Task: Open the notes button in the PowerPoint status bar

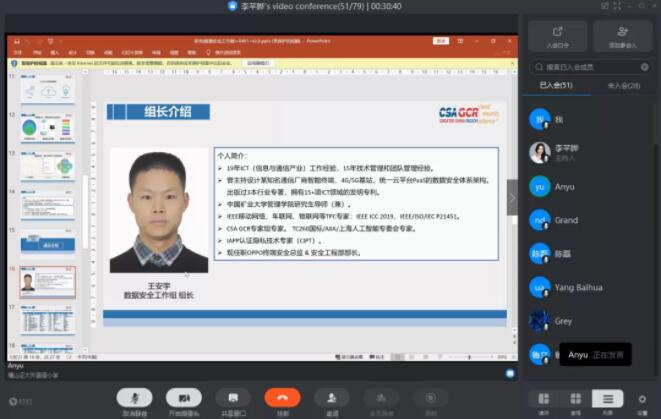Action: pos(349,357)
